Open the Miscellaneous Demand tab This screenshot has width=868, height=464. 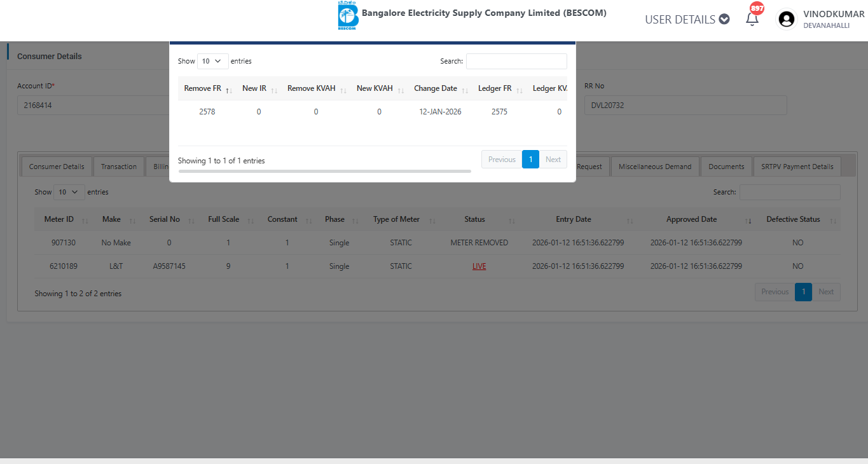click(655, 167)
